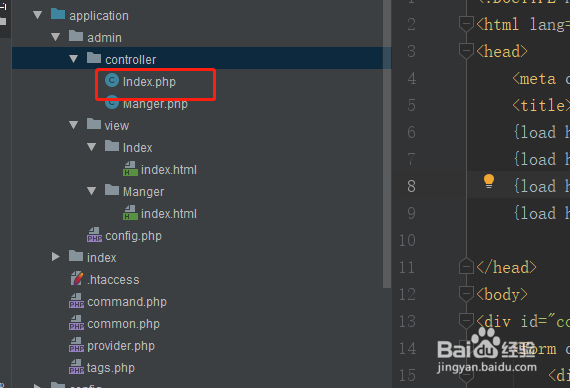Click the application folder icon
Screen dimensions: 570x388
[x=58, y=15]
